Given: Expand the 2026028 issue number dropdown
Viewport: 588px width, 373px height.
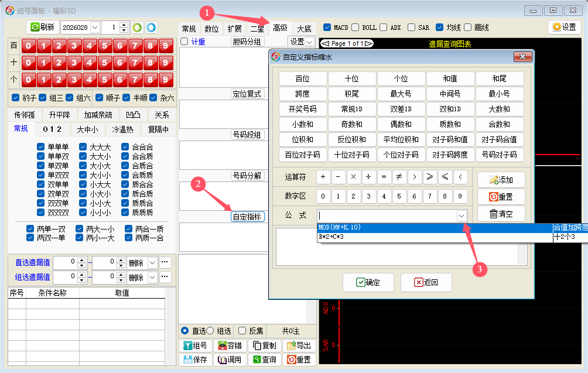Looking at the screenshot, I should pyautogui.click(x=94, y=28).
